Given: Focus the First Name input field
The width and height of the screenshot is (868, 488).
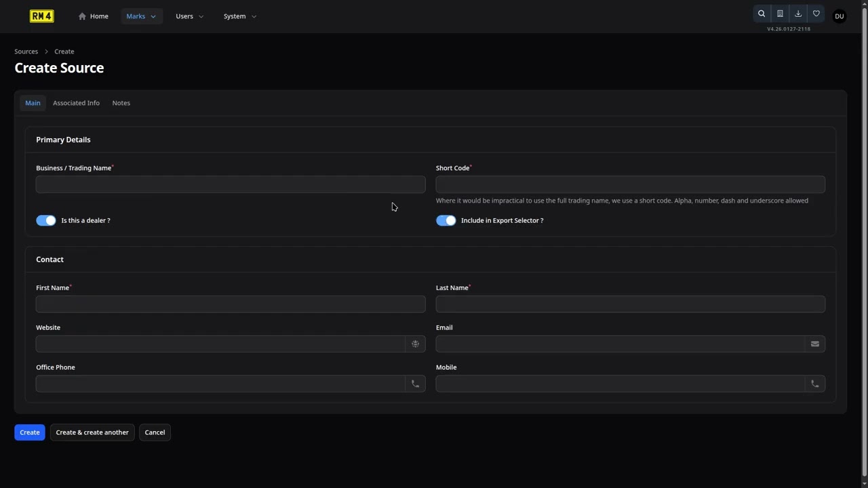Looking at the screenshot, I should tap(231, 304).
